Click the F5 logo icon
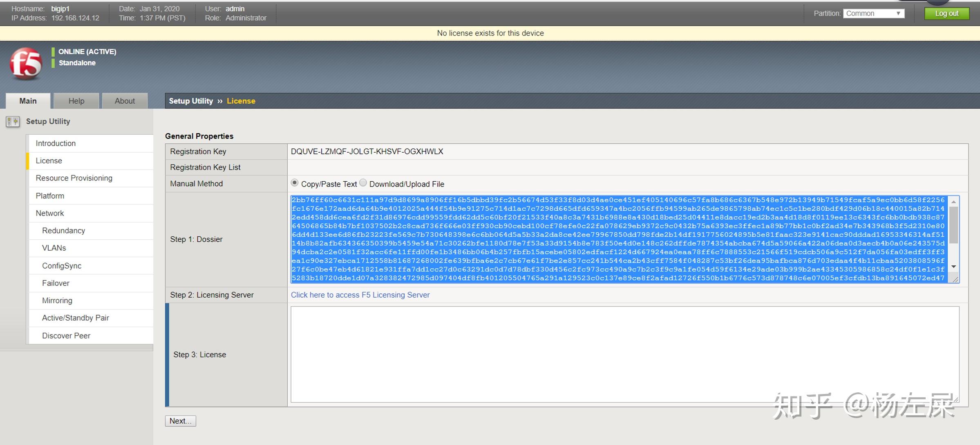980x445 pixels. 26,63
